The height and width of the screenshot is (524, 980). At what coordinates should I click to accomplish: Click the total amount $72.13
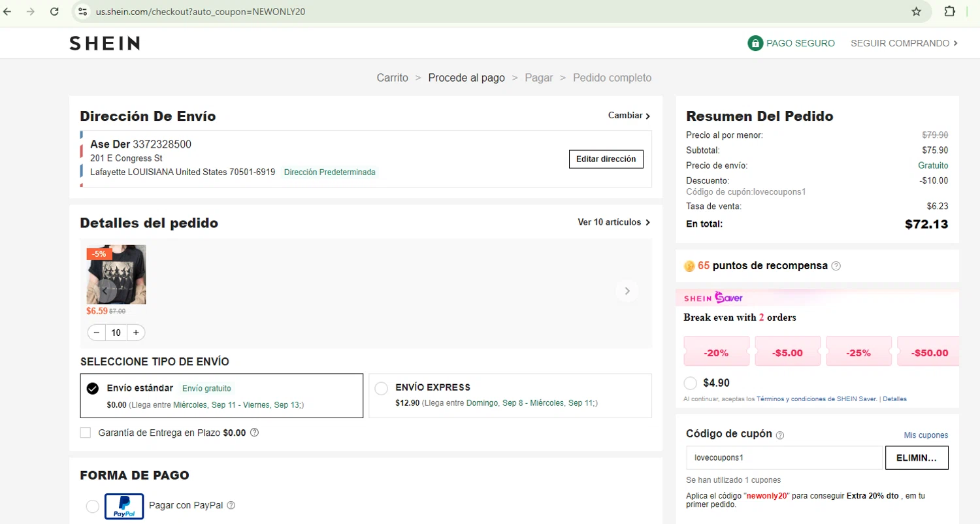[926, 224]
